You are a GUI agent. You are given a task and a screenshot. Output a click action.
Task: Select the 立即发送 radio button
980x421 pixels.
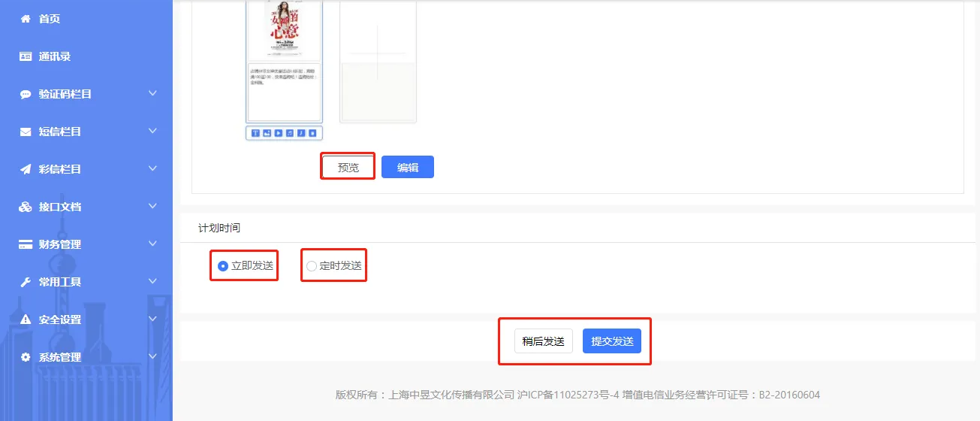[x=222, y=266]
